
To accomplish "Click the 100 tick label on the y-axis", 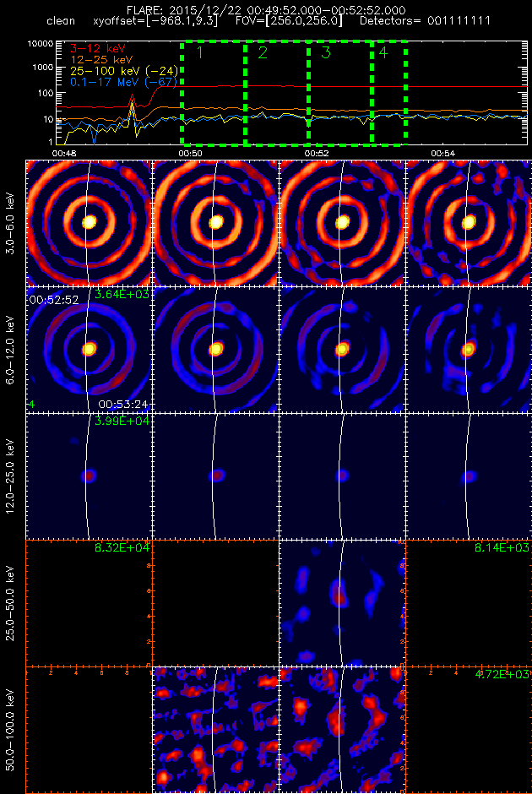I will click(46, 93).
